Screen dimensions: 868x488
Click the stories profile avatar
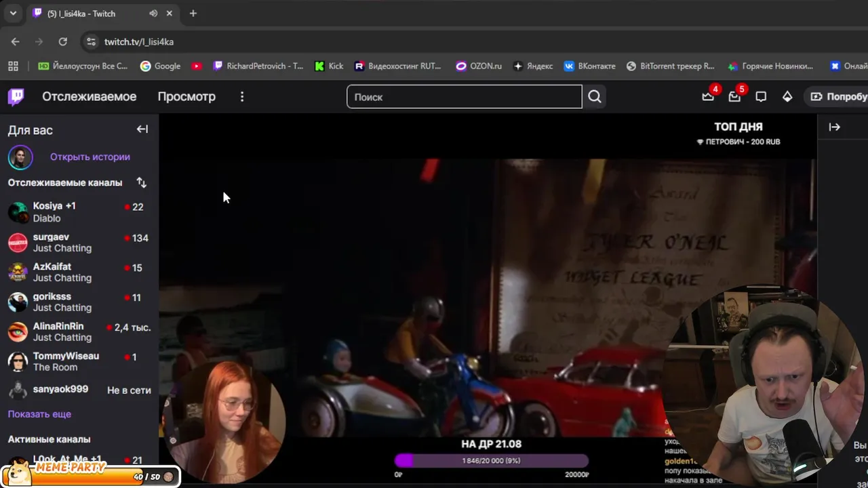pos(20,157)
